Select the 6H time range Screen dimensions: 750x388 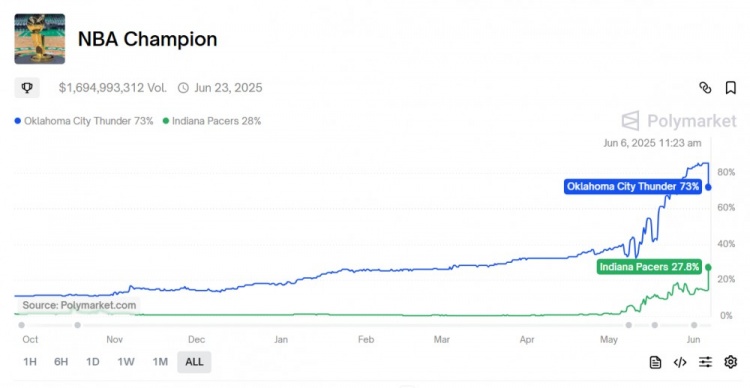click(x=61, y=362)
